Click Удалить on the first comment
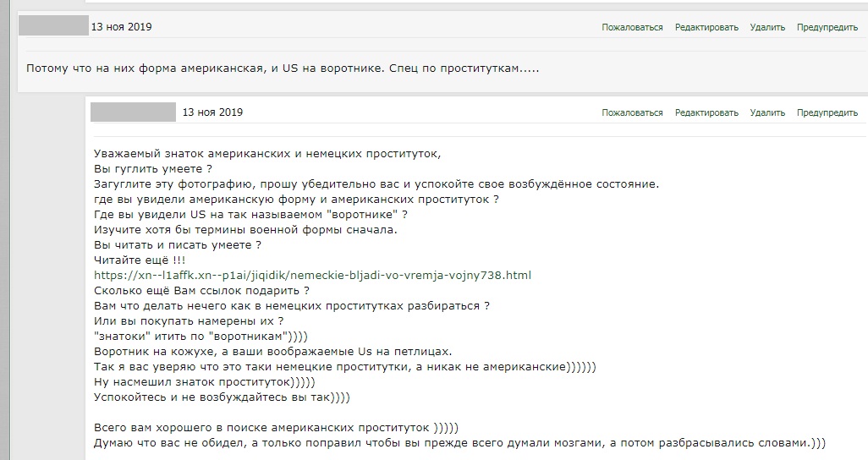The image size is (868, 460). point(767,27)
